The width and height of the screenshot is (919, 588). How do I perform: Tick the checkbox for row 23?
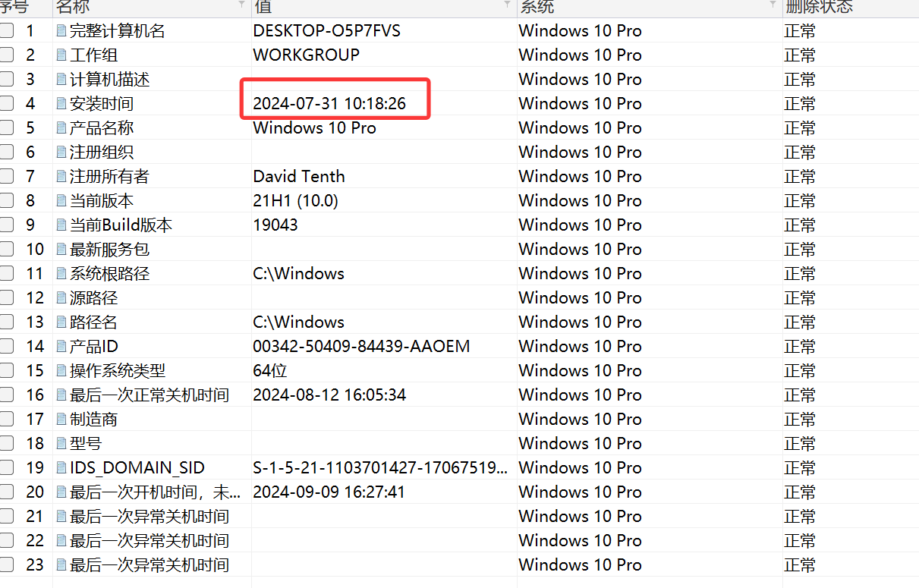pyautogui.click(x=6, y=565)
